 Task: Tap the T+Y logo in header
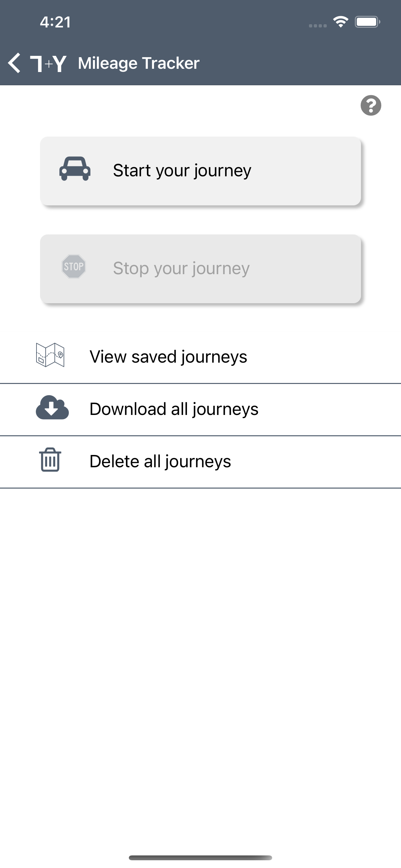(48, 63)
